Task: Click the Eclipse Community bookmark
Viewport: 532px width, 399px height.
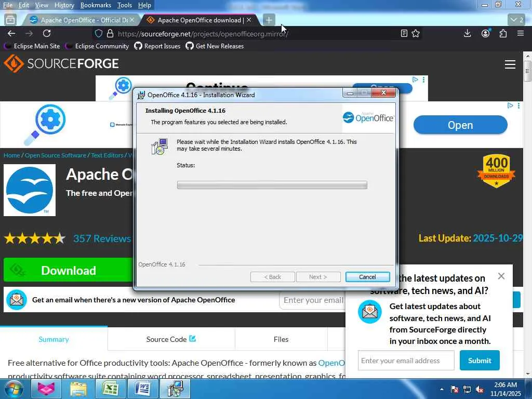Action: pos(97,46)
